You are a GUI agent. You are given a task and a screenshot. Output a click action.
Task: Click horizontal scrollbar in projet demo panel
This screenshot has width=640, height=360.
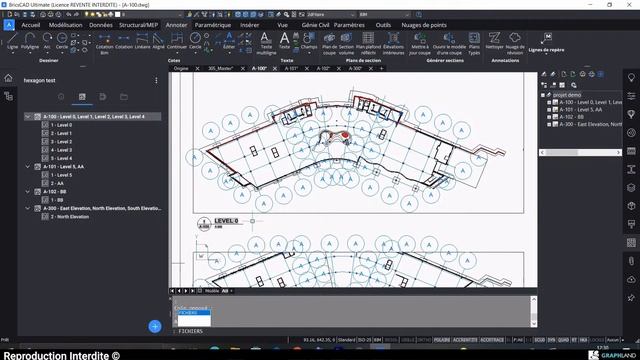(580, 152)
